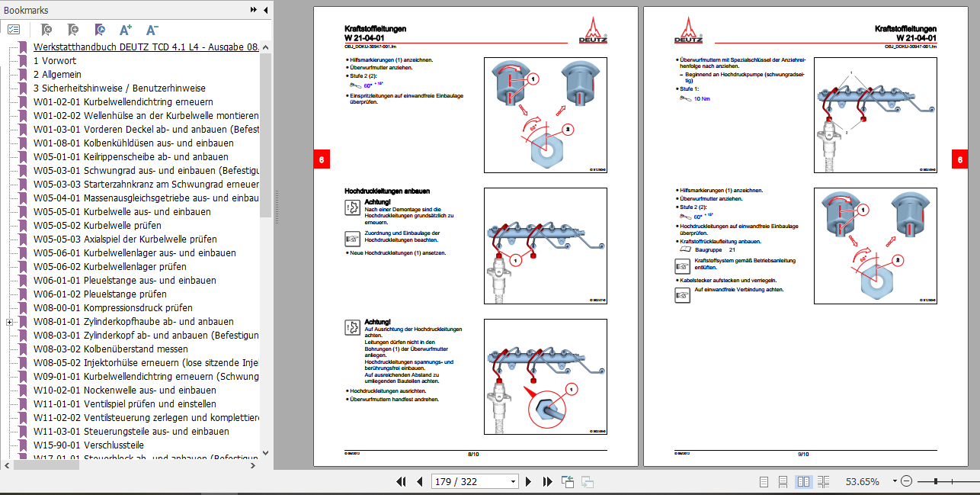The width and height of the screenshot is (980, 495).
Task: Go to the previous page
Action: pos(419,481)
